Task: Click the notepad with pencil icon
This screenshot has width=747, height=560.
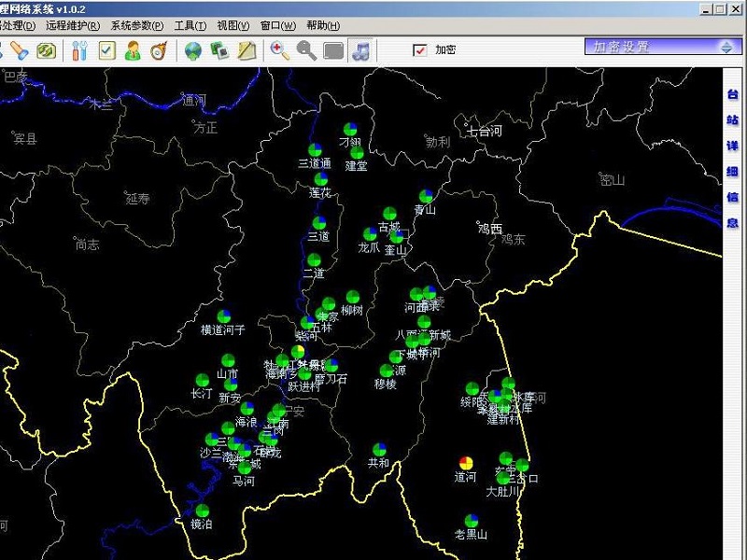Action: pos(247,50)
